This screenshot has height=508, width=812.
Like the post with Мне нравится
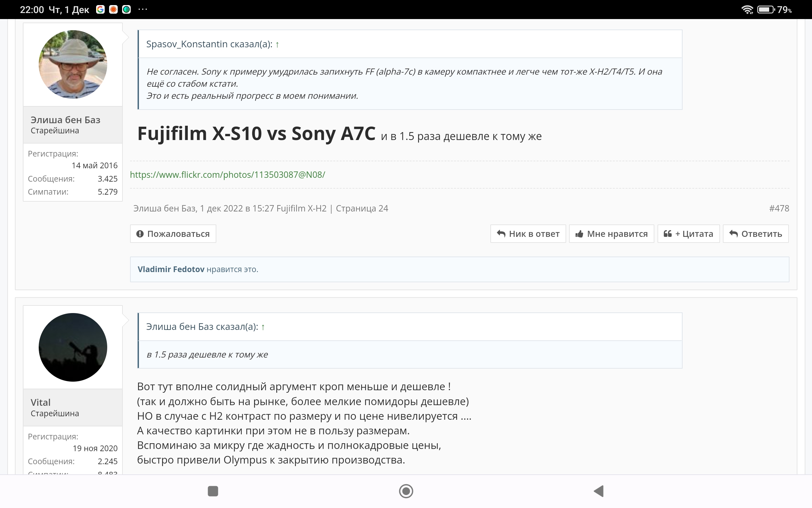pyautogui.click(x=612, y=234)
